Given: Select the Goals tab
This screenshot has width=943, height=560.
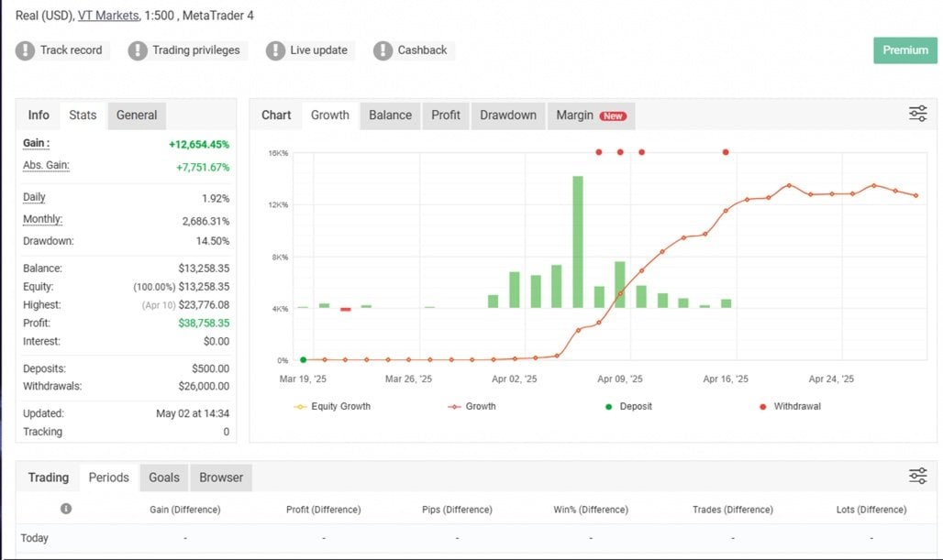Looking at the screenshot, I should pyautogui.click(x=164, y=478).
